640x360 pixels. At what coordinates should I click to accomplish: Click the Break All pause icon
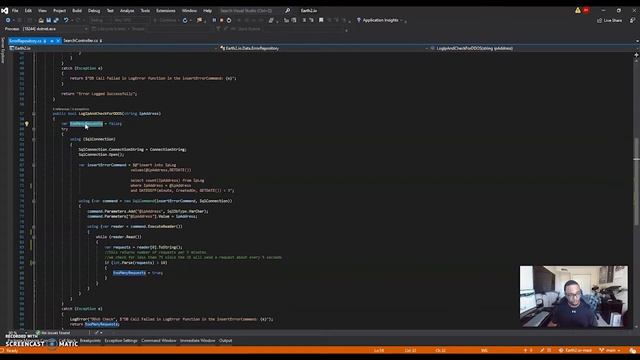click(214, 20)
